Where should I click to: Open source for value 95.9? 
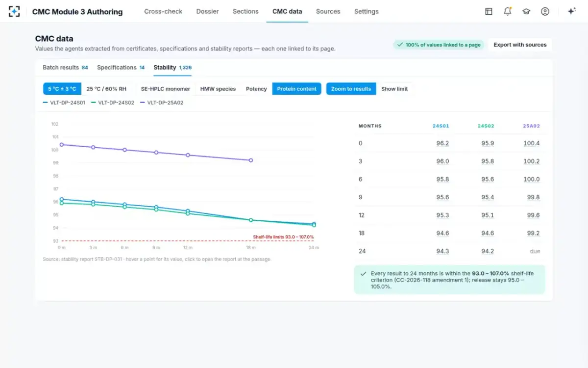488,143
